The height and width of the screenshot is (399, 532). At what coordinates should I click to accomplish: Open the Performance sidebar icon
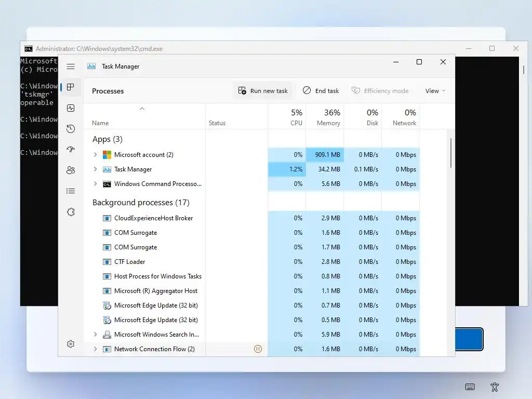pos(71,108)
